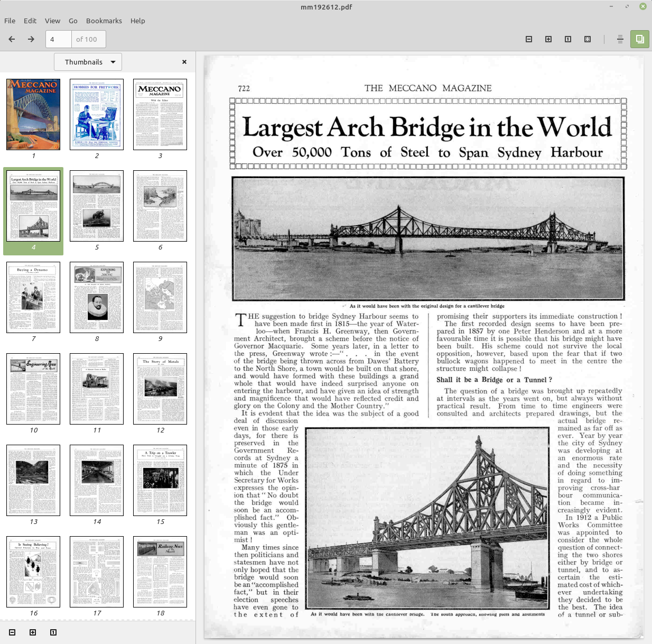652x644 pixels.
Task: Reset thumbnail size in bottom sidebar
Action: pyautogui.click(x=53, y=632)
